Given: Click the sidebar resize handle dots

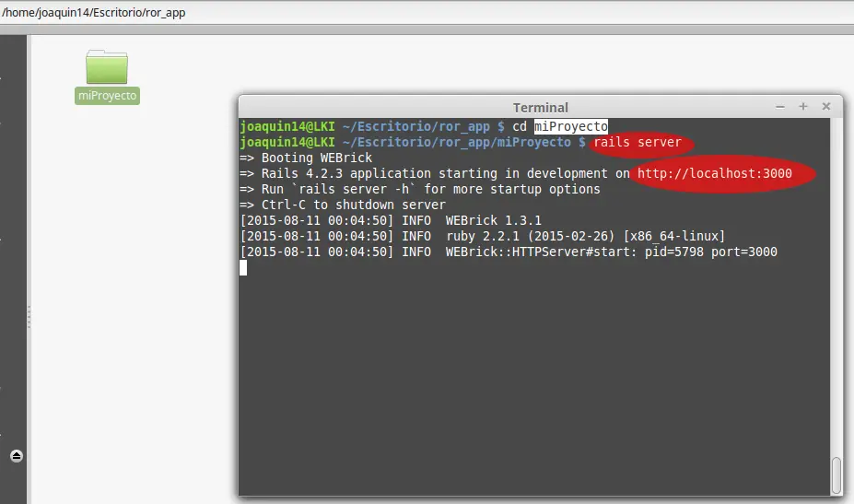Looking at the screenshot, I should [x=29, y=317].
